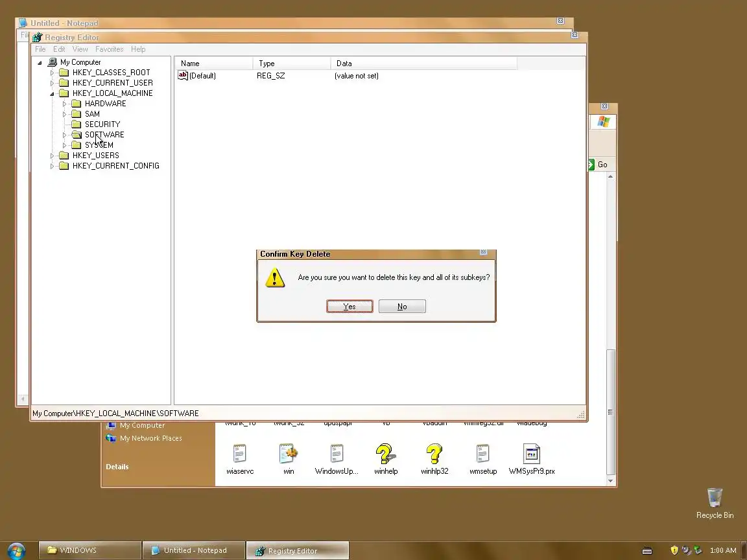Image resolution: width=747 pixels, height=560 pixels.
Task: Select the SECURITY folder icon
Action: click(x=77, y=124)
